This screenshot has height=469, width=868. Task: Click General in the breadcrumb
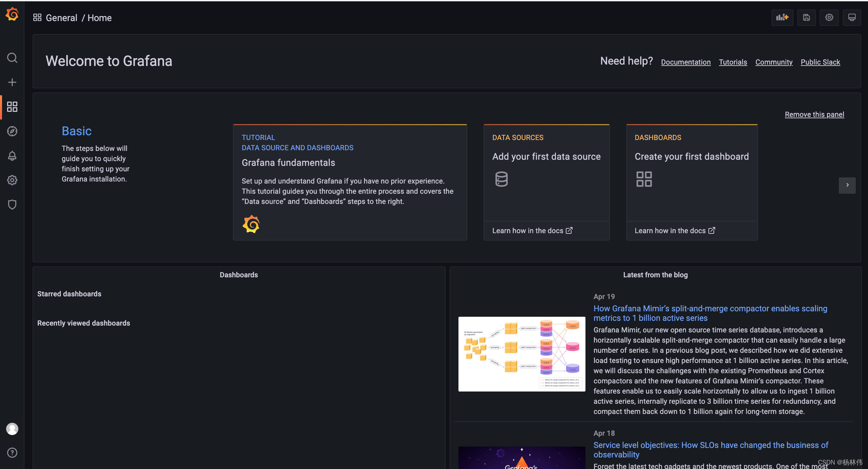(x=62, y=18)
